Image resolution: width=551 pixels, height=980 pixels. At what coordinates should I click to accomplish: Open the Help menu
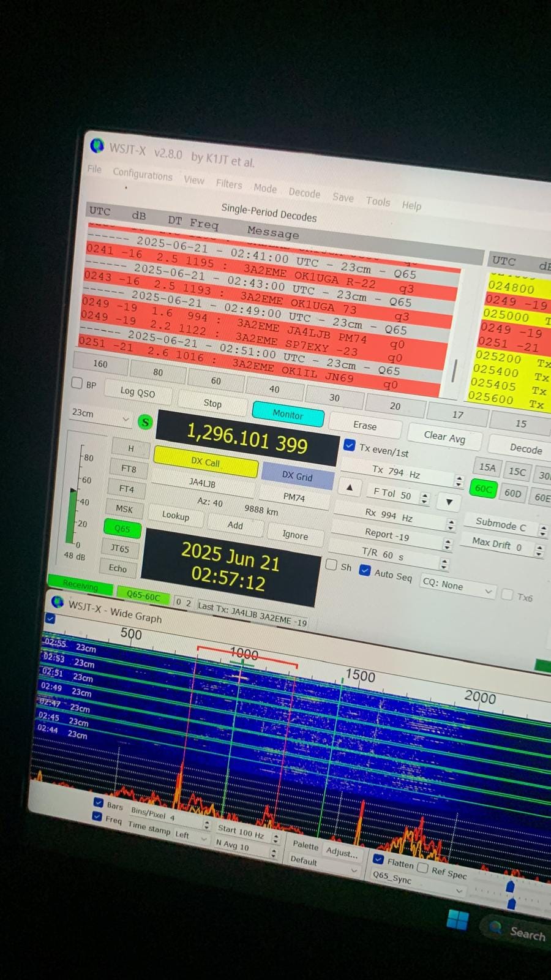click(411, 205)
